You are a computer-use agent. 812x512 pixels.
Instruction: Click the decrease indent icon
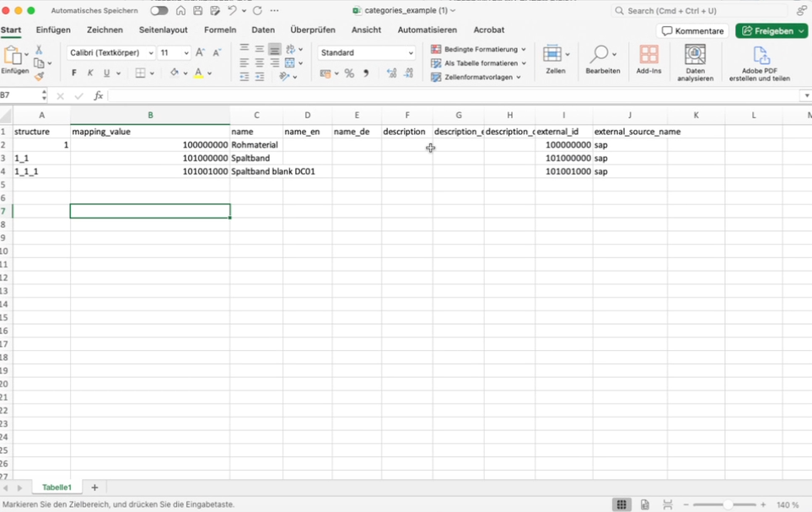coord(244,77)
